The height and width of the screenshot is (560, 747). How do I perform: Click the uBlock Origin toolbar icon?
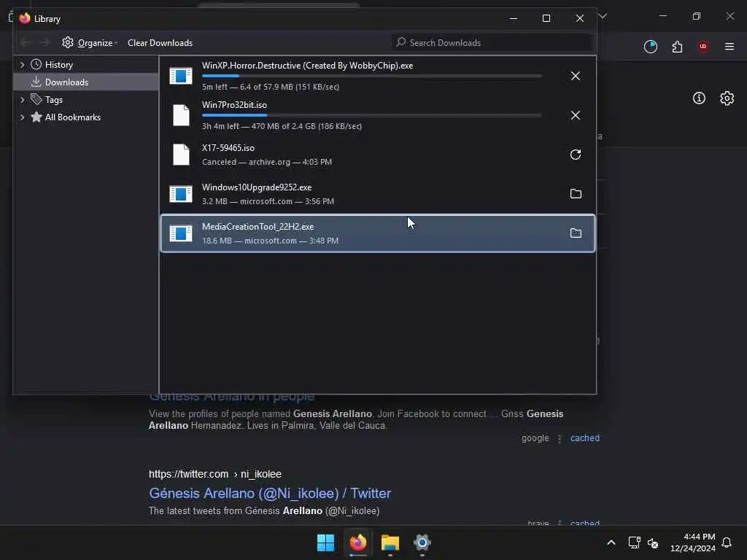(703, 46)
